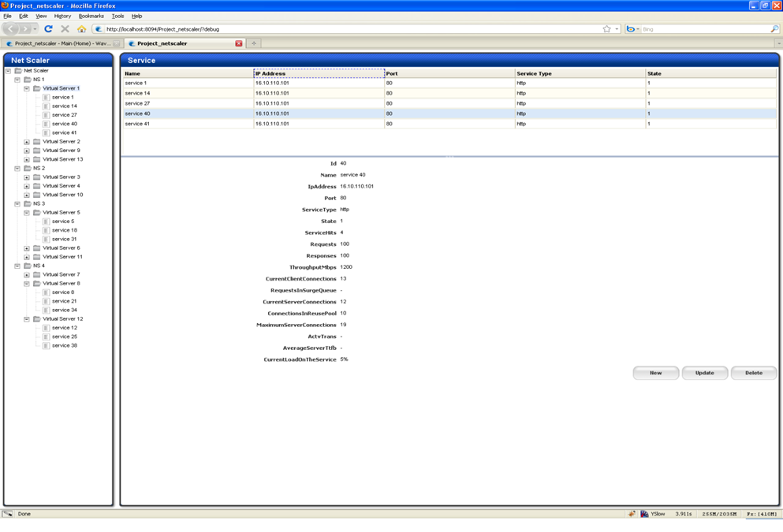Click the NS 2 folder icon
783x532 pixels.
pyautogui.click(x=27, y=168)
